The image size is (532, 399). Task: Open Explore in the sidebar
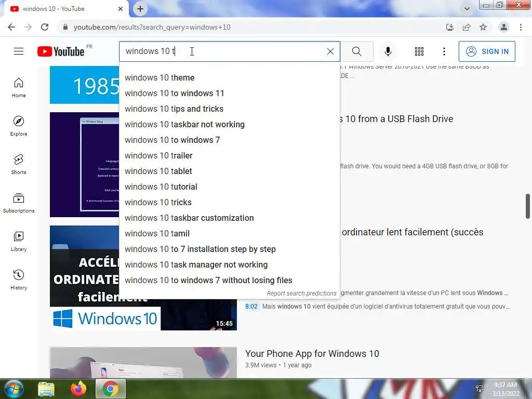(x=19, y=126)
